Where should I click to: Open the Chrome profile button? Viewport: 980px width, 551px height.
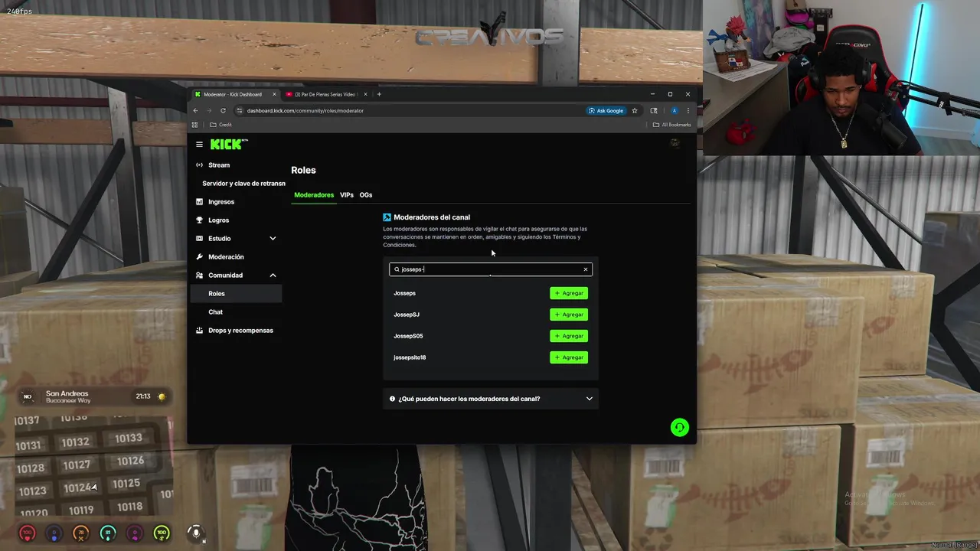click(x=675, y=110)
